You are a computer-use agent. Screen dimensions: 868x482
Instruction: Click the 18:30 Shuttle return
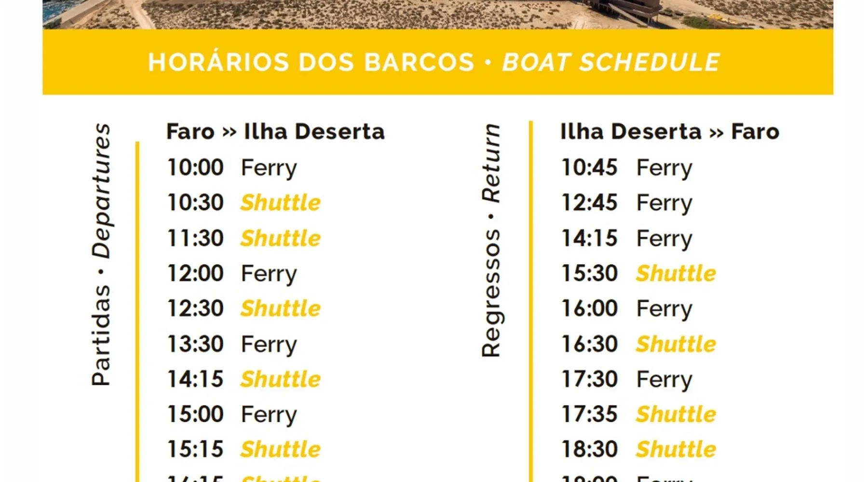pos(638,449)
